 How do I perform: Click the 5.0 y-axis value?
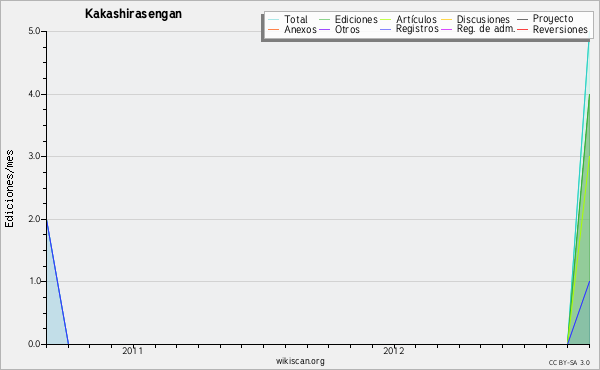click(34, 31)
